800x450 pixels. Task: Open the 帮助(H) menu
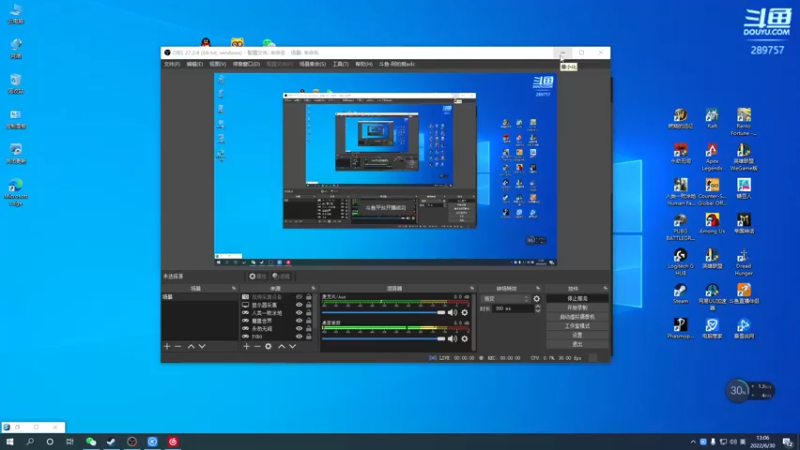[364, 64]
